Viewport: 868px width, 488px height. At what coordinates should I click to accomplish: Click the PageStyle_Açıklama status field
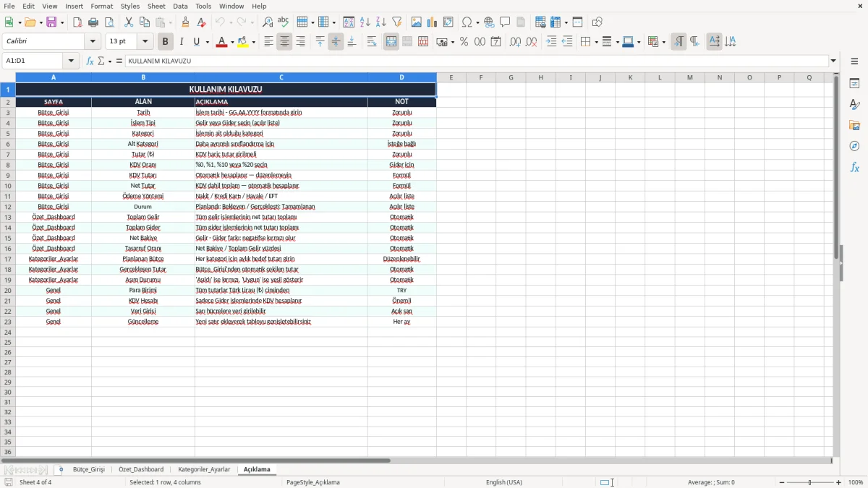pyautogui.click(x=313, y=482)
